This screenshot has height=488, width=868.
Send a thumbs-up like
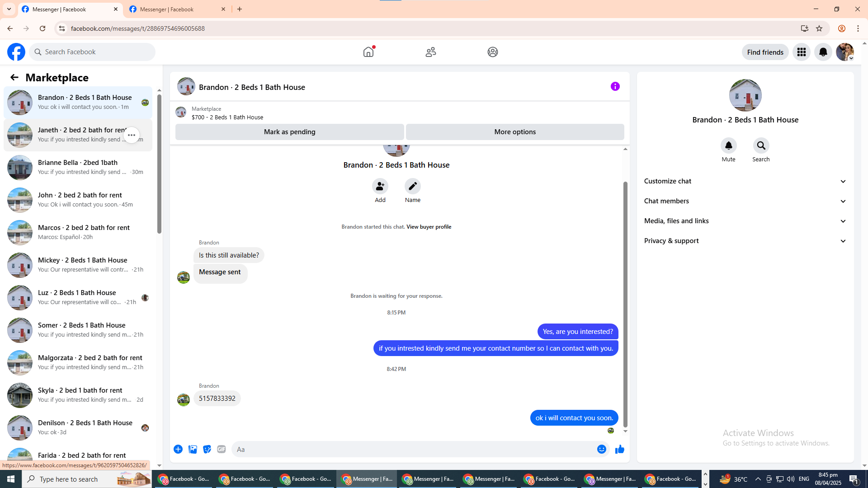[x=619, y=449]
